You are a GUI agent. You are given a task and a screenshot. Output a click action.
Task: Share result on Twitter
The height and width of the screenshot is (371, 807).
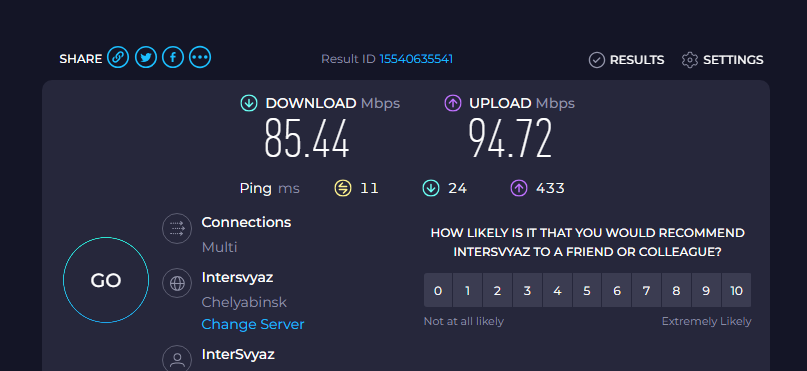point(146,57)
